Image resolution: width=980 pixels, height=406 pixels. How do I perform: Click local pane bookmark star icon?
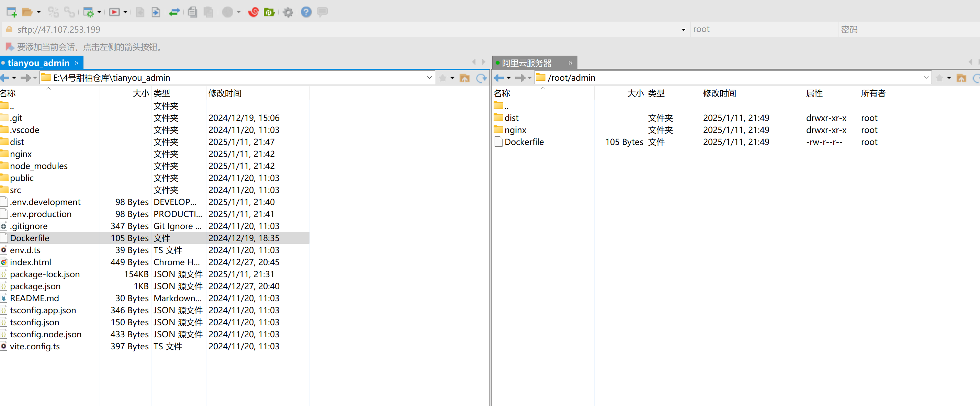coord(442,78)
